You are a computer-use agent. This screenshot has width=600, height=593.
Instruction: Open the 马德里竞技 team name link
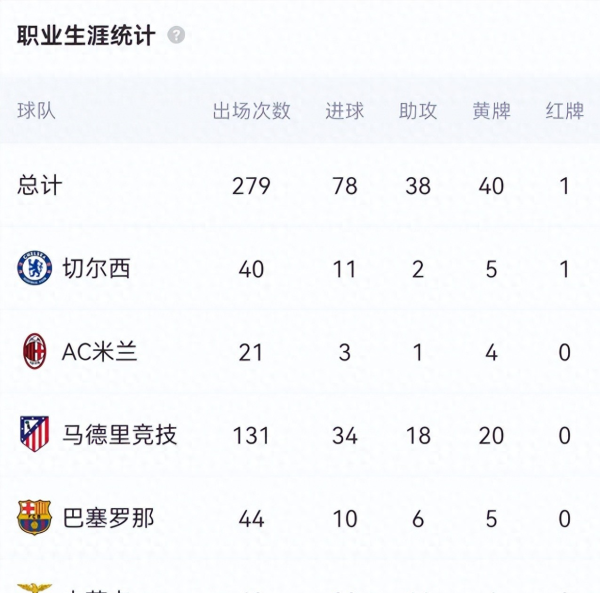pyautogui.click(x=120, y=435)
